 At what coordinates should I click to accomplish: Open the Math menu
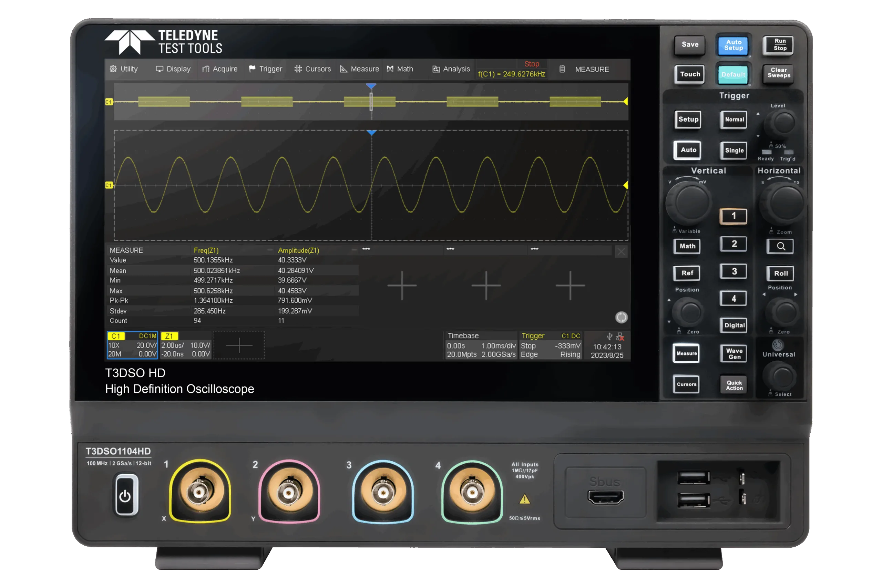pyautogui.click(x=400, y=69)
